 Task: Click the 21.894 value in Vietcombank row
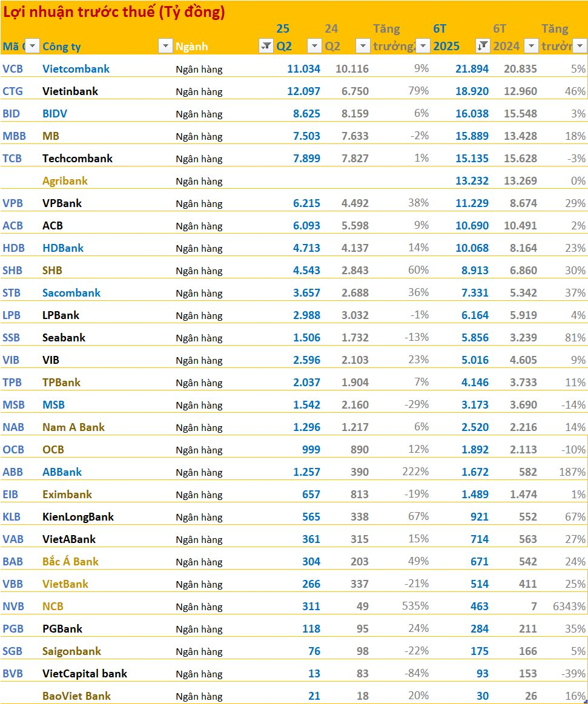(472, 69)
